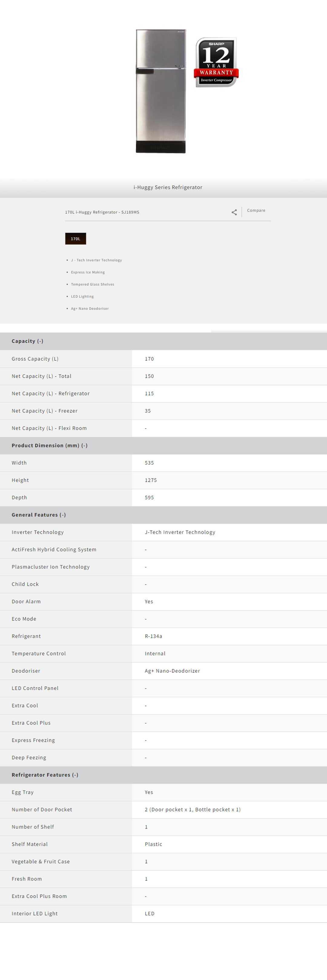Click the Refrigerant R-134a value
327x980 pixels.
point(154,636)
